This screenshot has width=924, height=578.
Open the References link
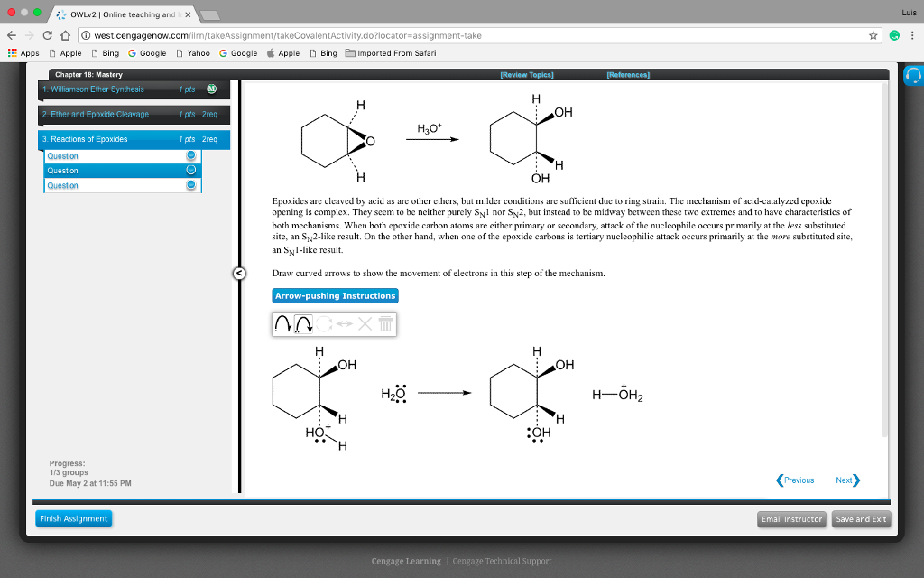coord(628,75)
